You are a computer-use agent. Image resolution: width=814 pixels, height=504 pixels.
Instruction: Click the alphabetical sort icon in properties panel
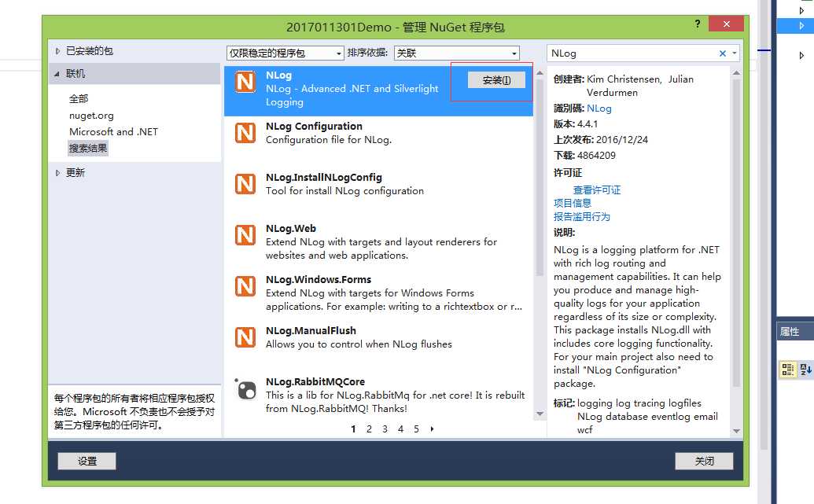coord(805,369)
